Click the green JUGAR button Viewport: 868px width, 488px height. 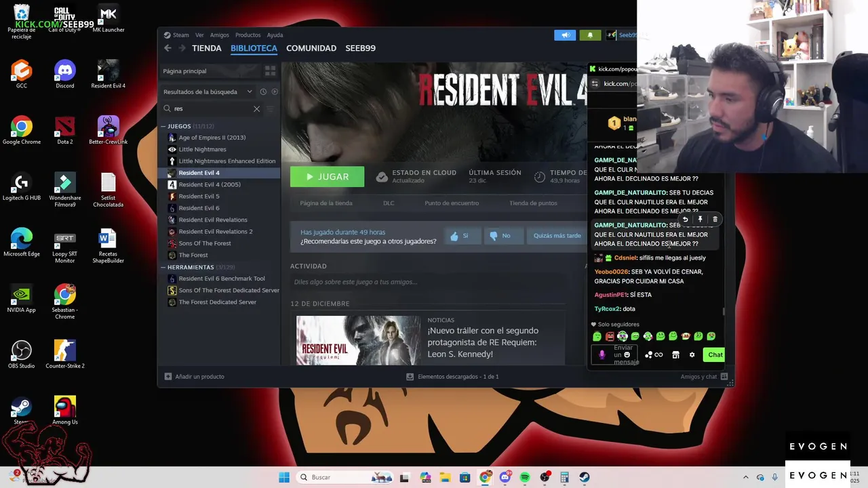point(327,177)
